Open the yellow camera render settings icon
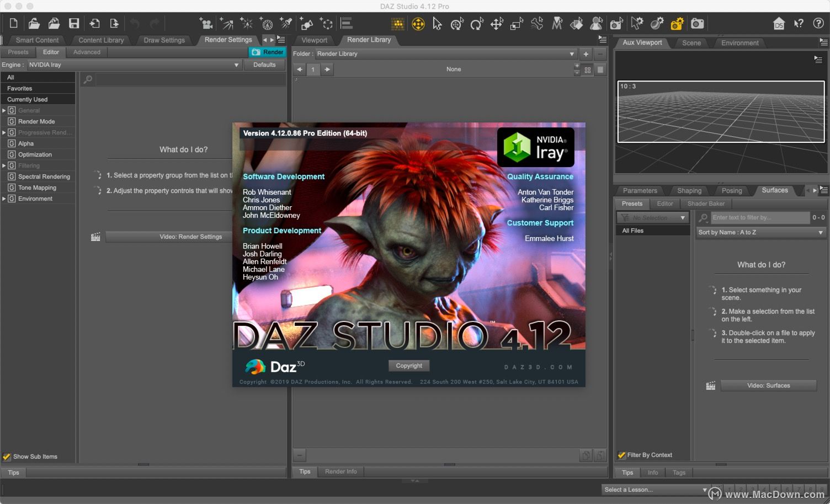 click(677, 24)
